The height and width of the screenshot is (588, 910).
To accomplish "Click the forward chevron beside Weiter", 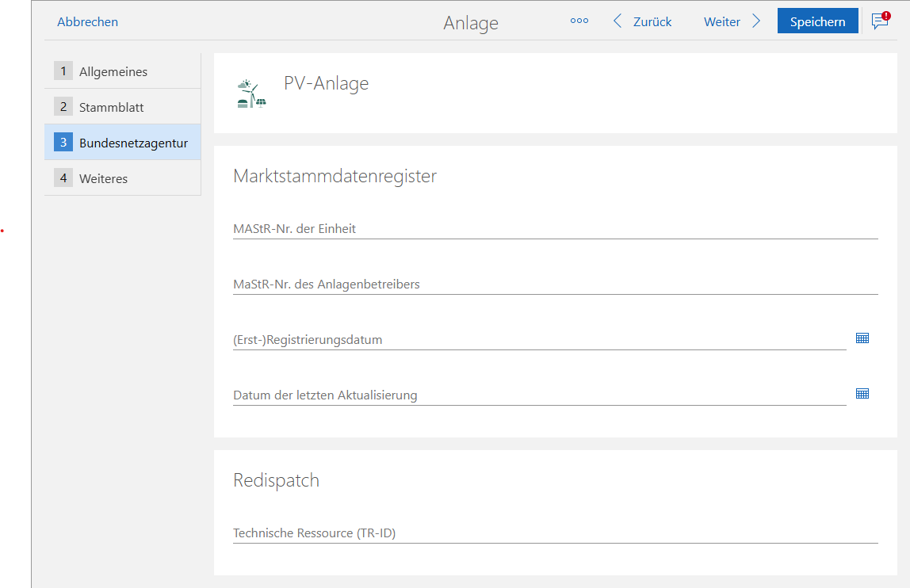I will tap(755, 21).
